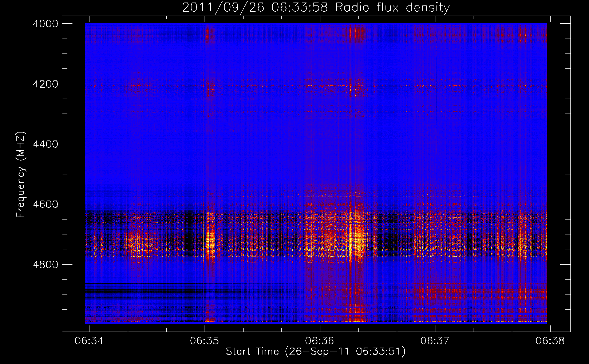The width and height of the screenshot is (589, 364).
Task: Select the 4200 frequency tick label
Action: point(46,84)
